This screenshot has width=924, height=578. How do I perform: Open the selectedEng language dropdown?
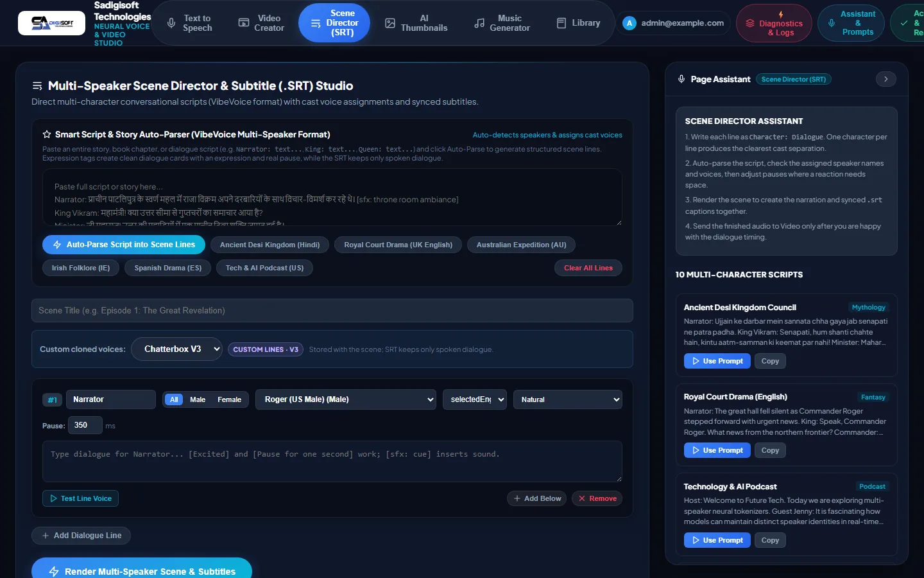click(475, 399)
